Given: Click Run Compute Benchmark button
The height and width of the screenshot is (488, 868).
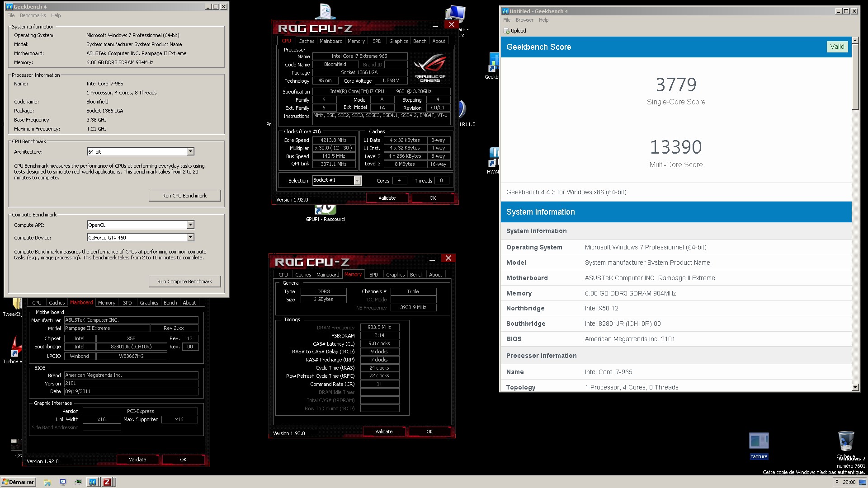Looking at the screenshot, I should (x=184, y=282).
